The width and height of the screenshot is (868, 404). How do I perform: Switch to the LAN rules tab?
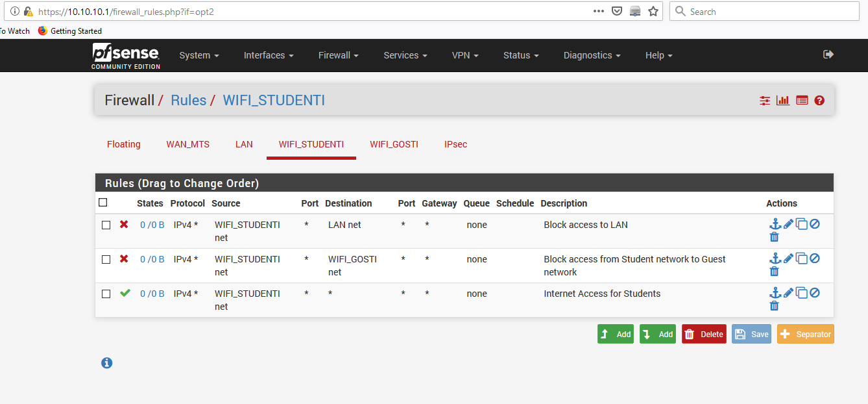point(244,144)
